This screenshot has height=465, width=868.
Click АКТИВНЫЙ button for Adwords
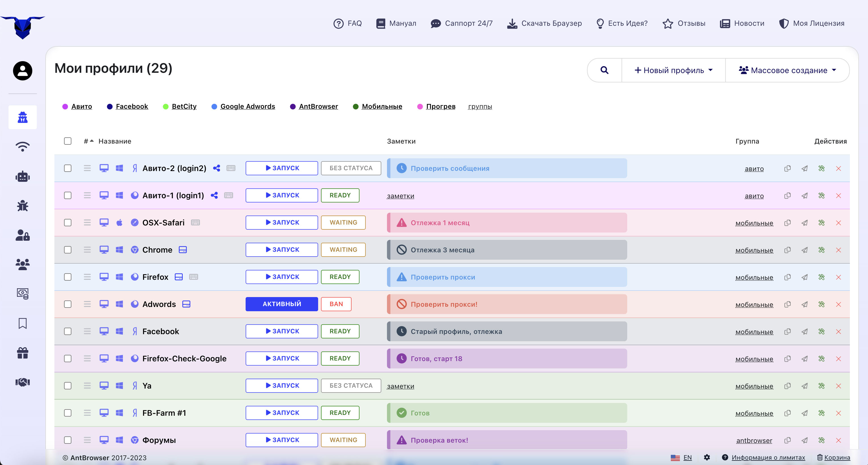(282, 304)
